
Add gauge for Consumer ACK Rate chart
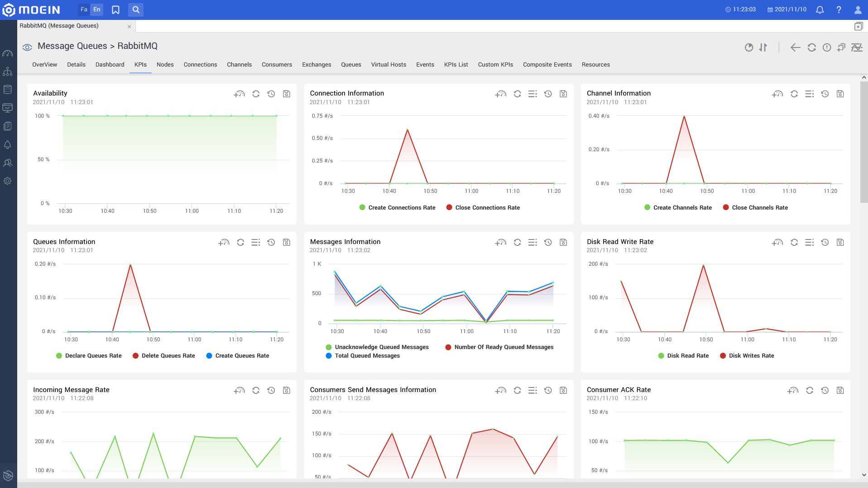pos(793,390)
